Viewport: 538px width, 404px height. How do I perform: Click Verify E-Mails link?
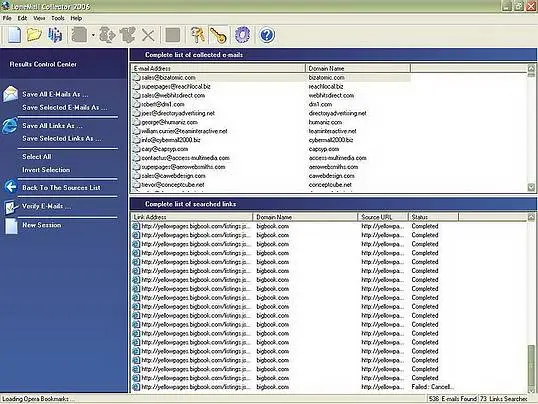[46, 206]
